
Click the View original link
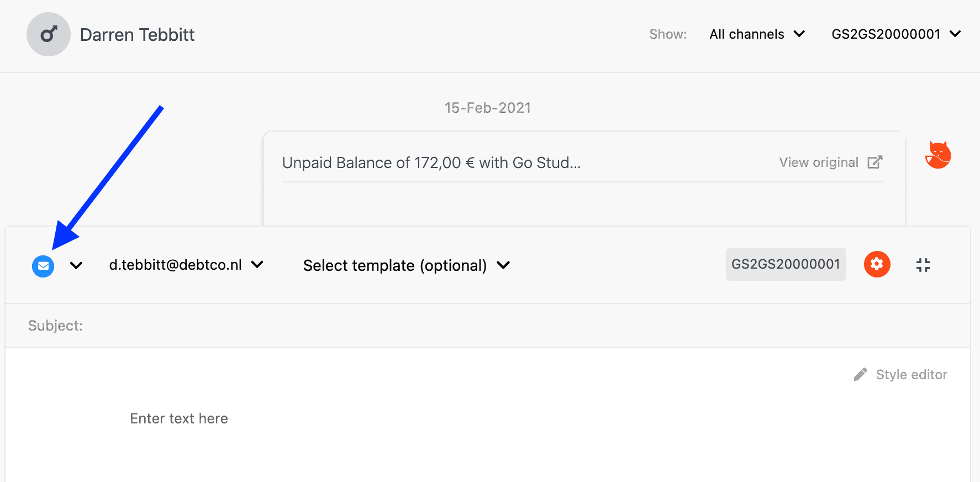coord(819,163)
